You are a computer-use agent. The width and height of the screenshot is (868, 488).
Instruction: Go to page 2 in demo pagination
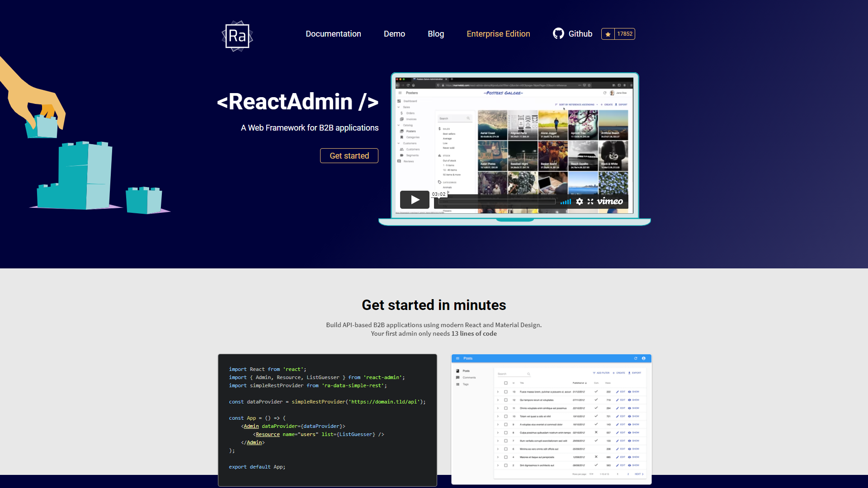(x=628, y=474)
